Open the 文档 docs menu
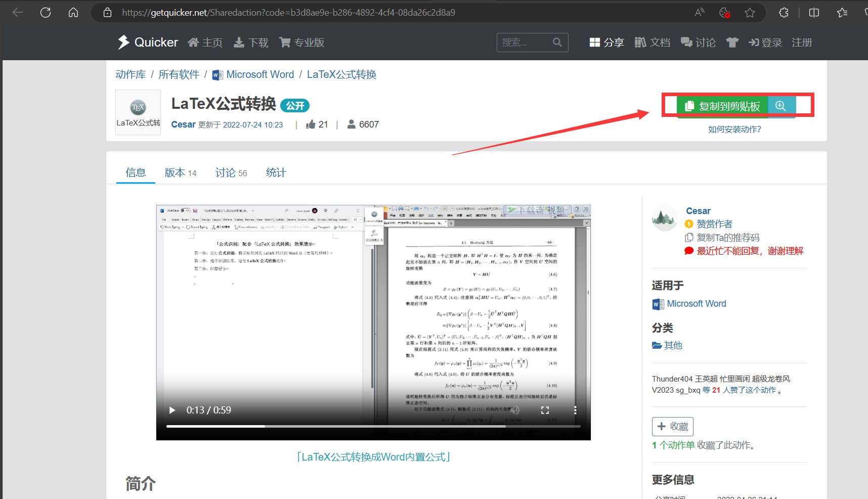This screenshot has width=868, height=499. [x=653, y=43]
